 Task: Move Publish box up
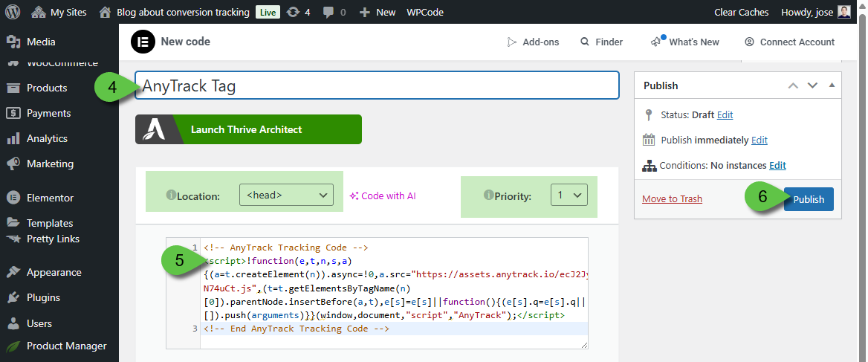pyautogui.click(x=793, y=85)
